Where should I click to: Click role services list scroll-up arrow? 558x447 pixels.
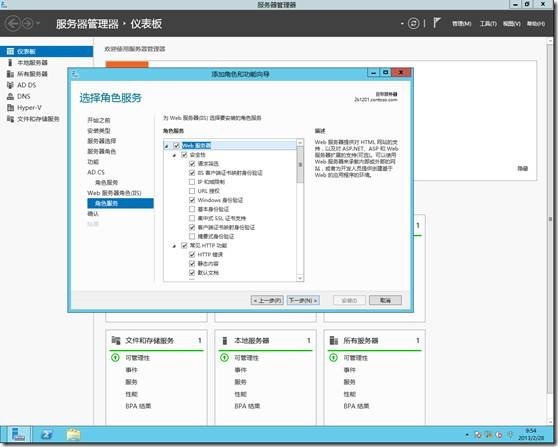300,142
